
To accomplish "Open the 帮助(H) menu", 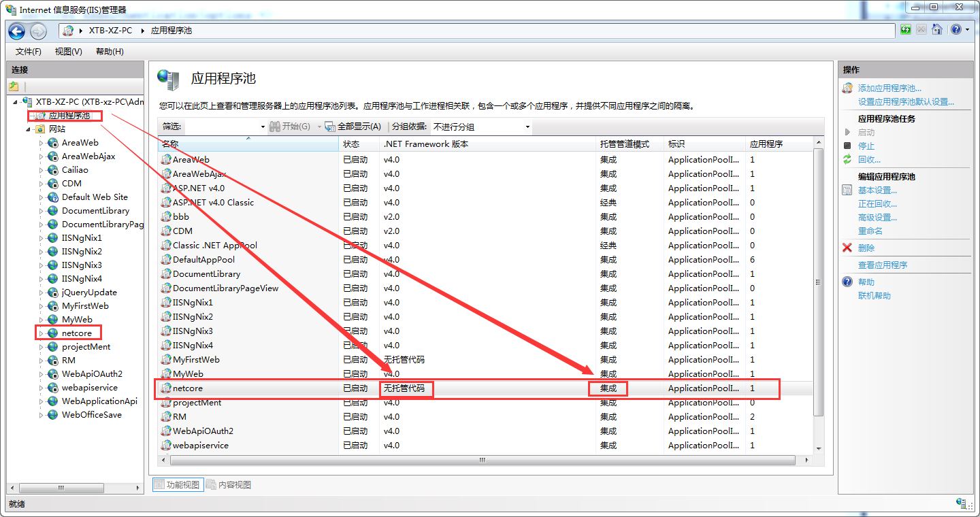I will 110,52.
